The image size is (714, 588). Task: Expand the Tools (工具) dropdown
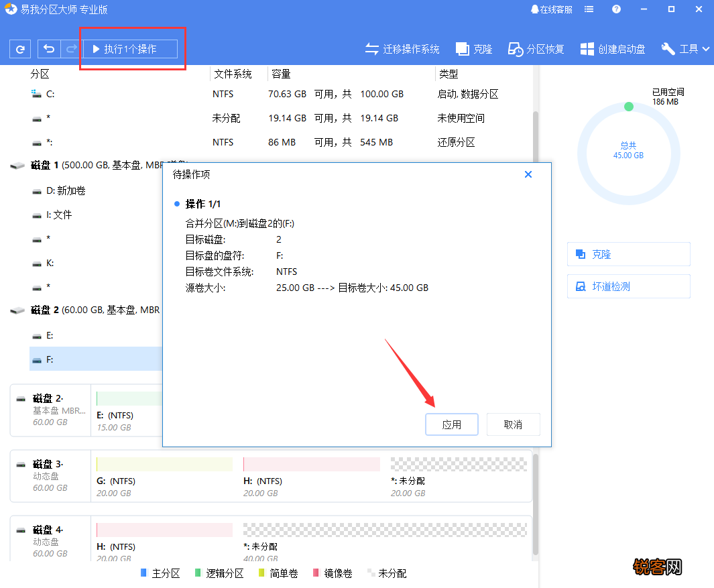coord(685,49)
